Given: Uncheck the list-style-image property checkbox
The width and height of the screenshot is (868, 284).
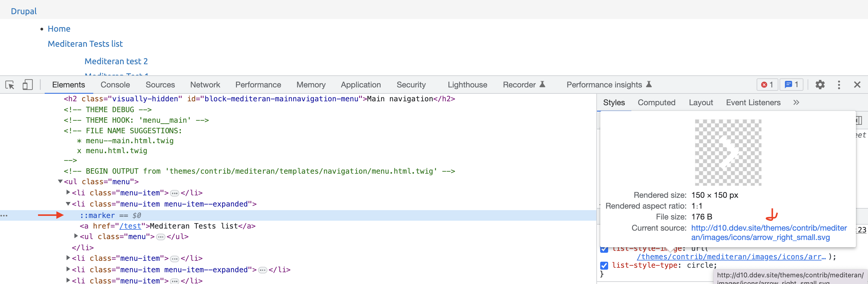Looking at the screenshot, I should (x=604, y=249).
